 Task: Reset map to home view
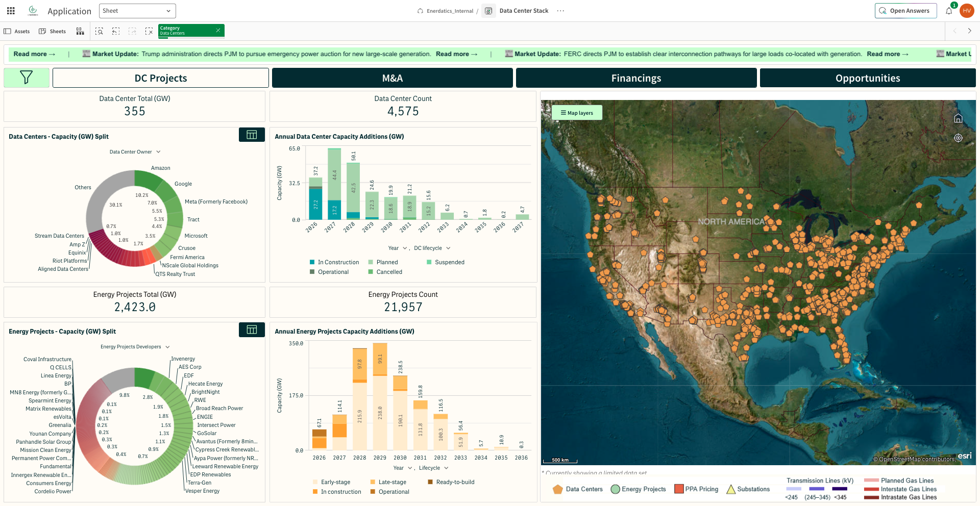(958, 118)
